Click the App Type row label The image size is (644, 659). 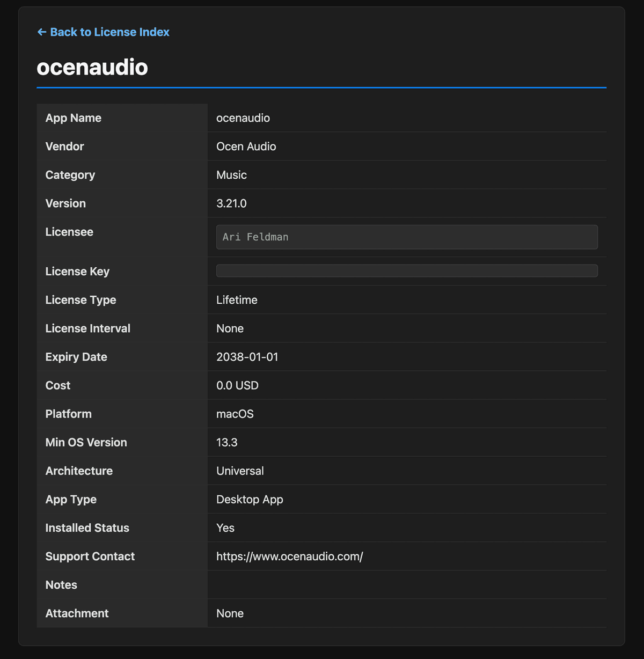pyautogui.click(x=71, y=499)
